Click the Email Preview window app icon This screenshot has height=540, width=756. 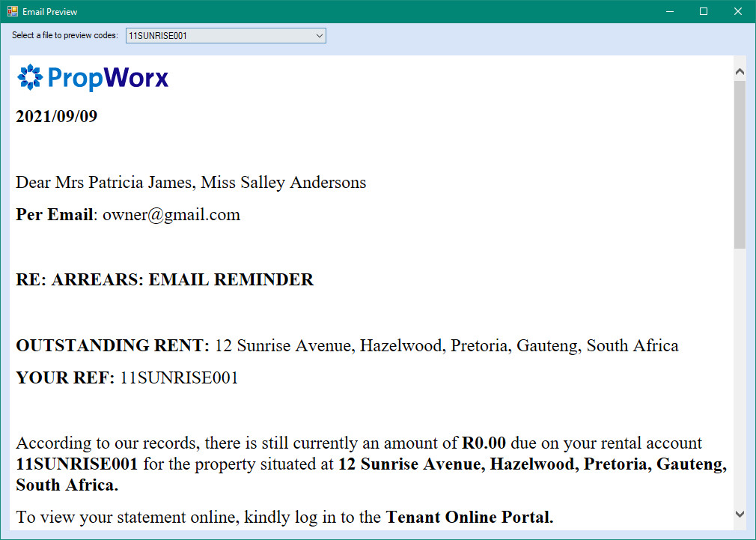[12, 11]
